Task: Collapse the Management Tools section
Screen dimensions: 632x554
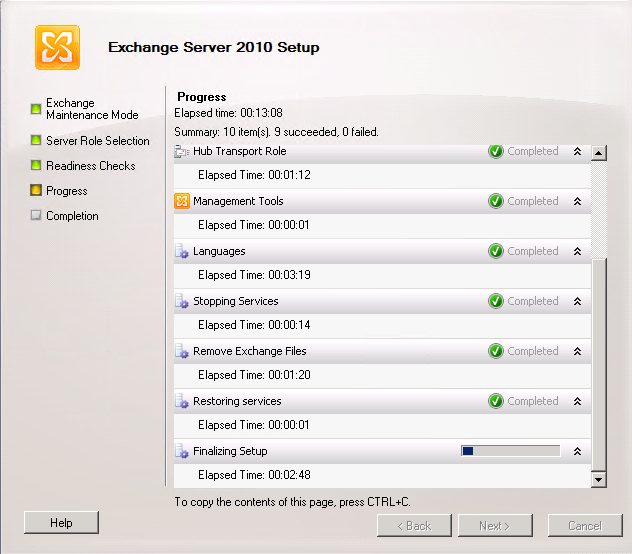Action: tap(578, 201)
